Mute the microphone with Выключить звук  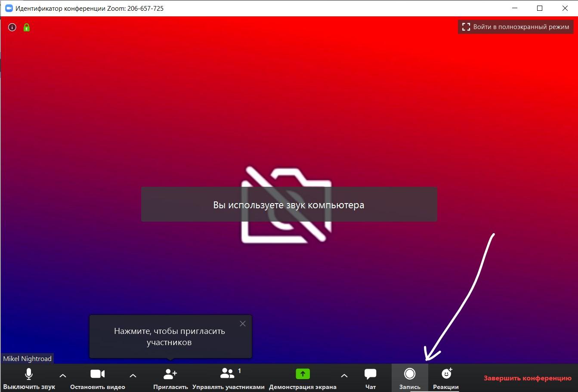pyautogui.click(x=29, y=378)
